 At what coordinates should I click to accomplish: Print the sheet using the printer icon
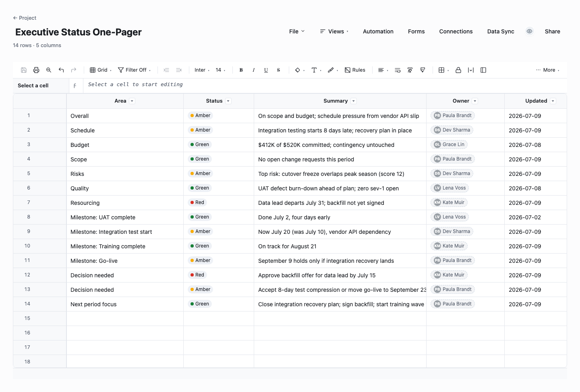36,70
